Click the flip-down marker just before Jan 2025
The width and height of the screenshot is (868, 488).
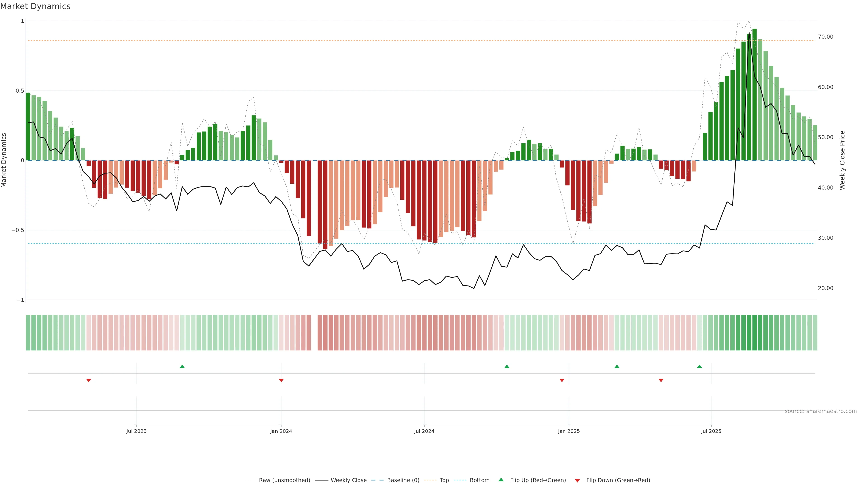pyautogui.click(x=562, y=380)
